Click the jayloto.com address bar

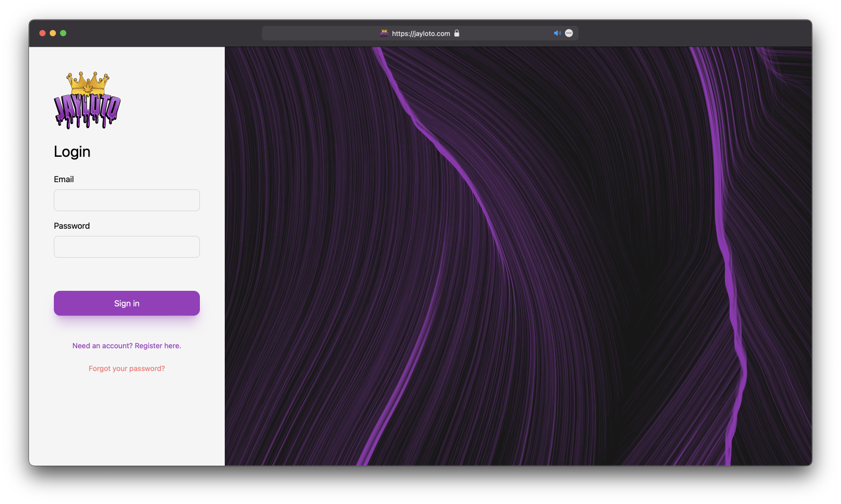point(420,33)
